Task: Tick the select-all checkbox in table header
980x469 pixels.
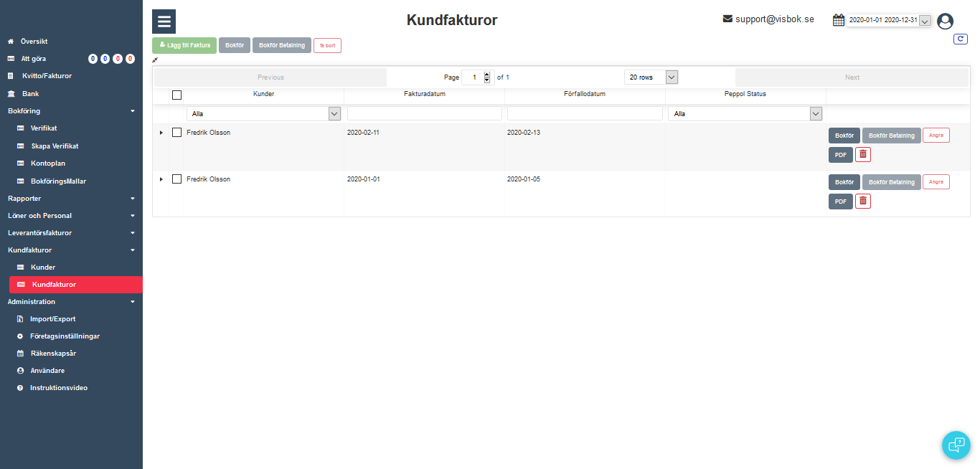Action: 177,95
